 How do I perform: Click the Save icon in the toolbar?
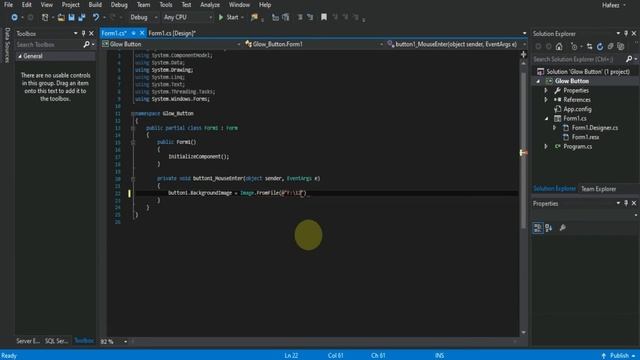click(71, 17)
